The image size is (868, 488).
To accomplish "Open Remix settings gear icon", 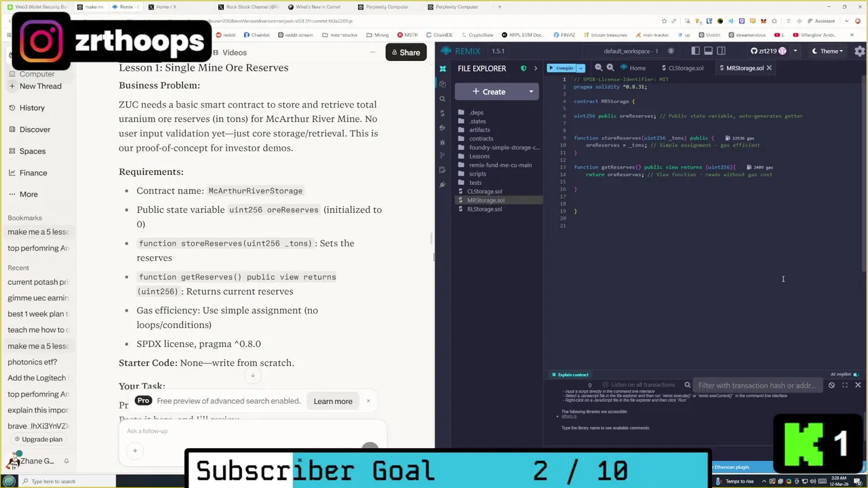I will tap(859, 51).
